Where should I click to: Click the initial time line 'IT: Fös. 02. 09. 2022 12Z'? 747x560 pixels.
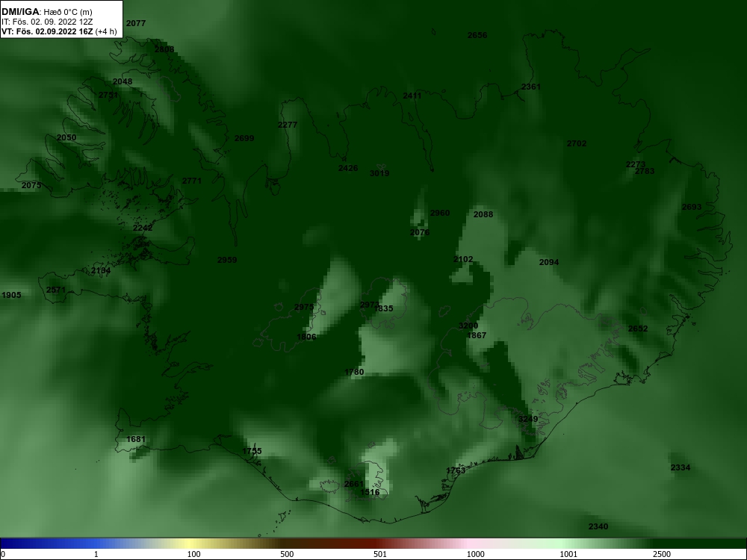click(x=47, y=22)
